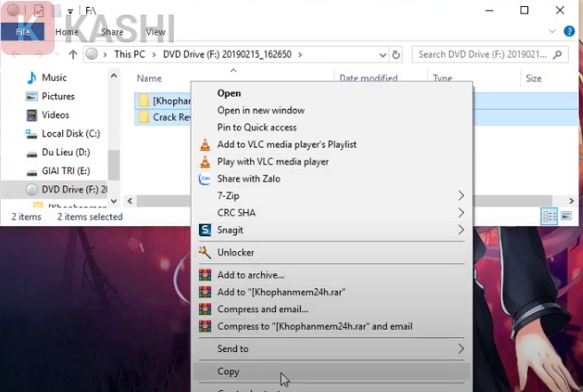Click the Unlocker text entry
This screenshot has width=583, height=392.
(236, 253)
